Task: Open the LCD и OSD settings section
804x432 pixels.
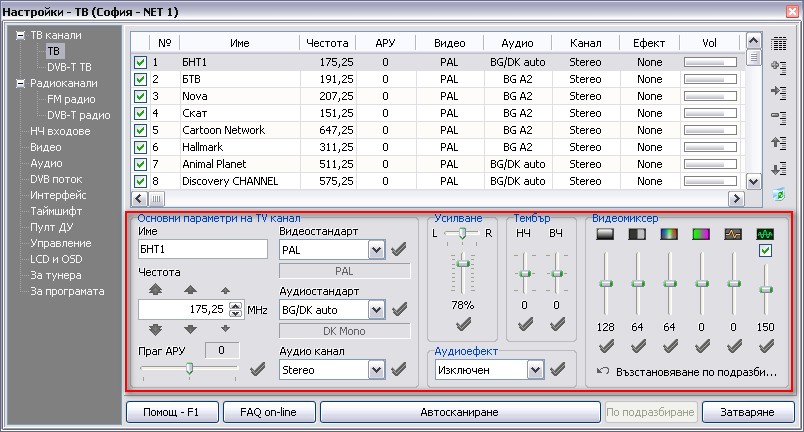Action: tap(56, 259)
